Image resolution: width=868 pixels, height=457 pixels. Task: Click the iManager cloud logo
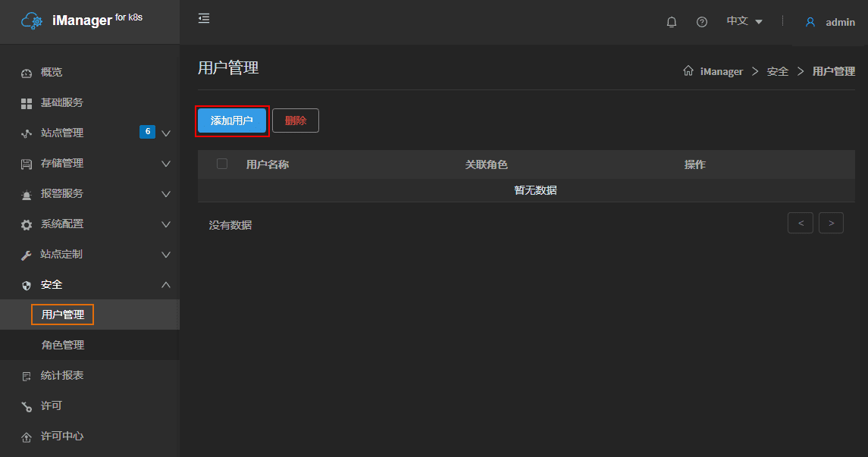[x=32, y=21]
